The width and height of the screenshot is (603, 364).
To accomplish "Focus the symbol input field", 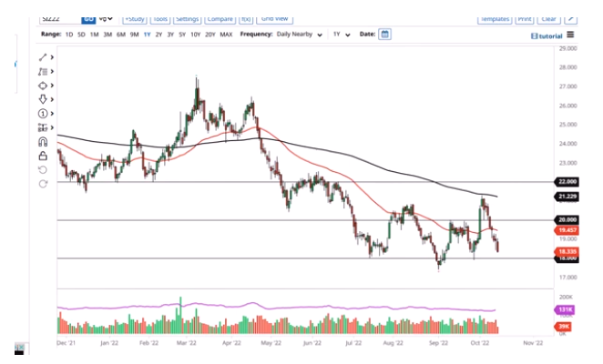I will click(x=60, y=19).
